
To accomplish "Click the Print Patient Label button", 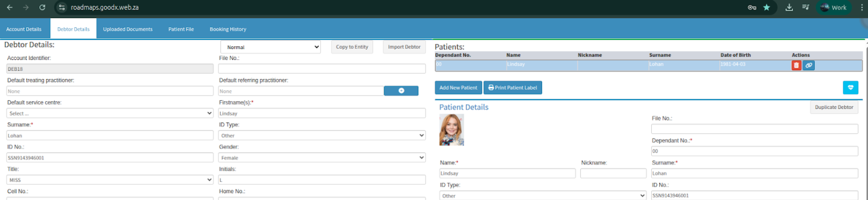I will [x=513, y=87].
